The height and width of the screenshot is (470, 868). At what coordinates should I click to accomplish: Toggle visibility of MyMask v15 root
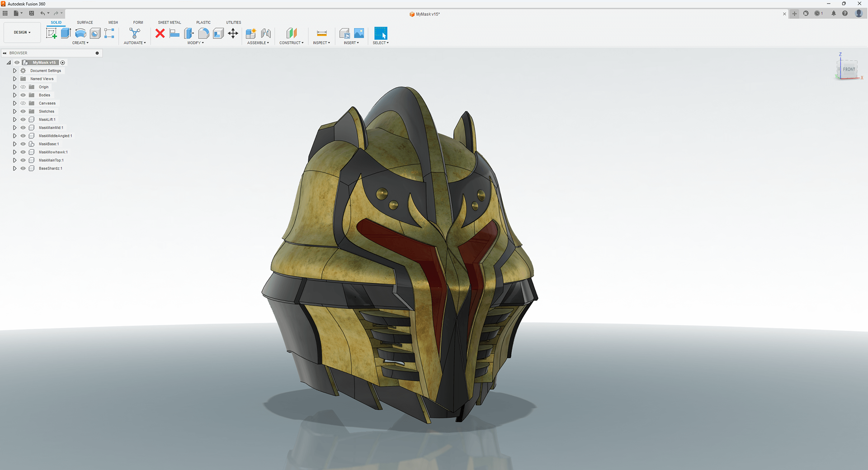tap(17, 62)
